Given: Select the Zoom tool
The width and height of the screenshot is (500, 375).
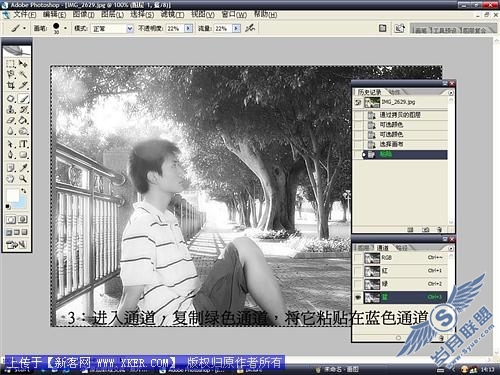Looking at the screenshot, I should [x=23, y=179].
